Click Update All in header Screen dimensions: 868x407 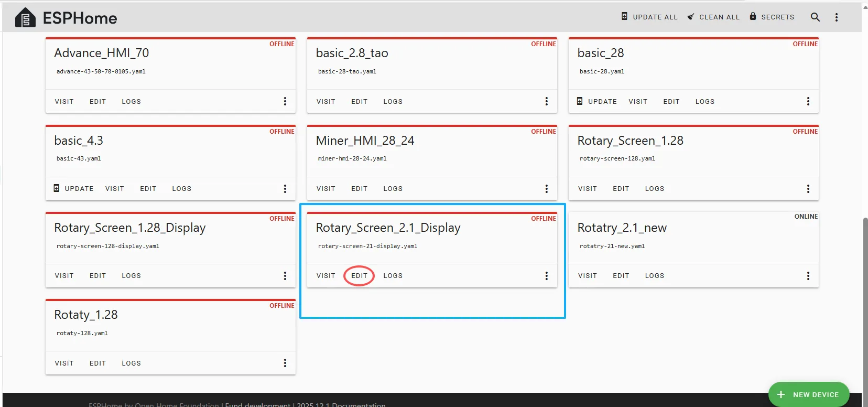pos(649,17)
